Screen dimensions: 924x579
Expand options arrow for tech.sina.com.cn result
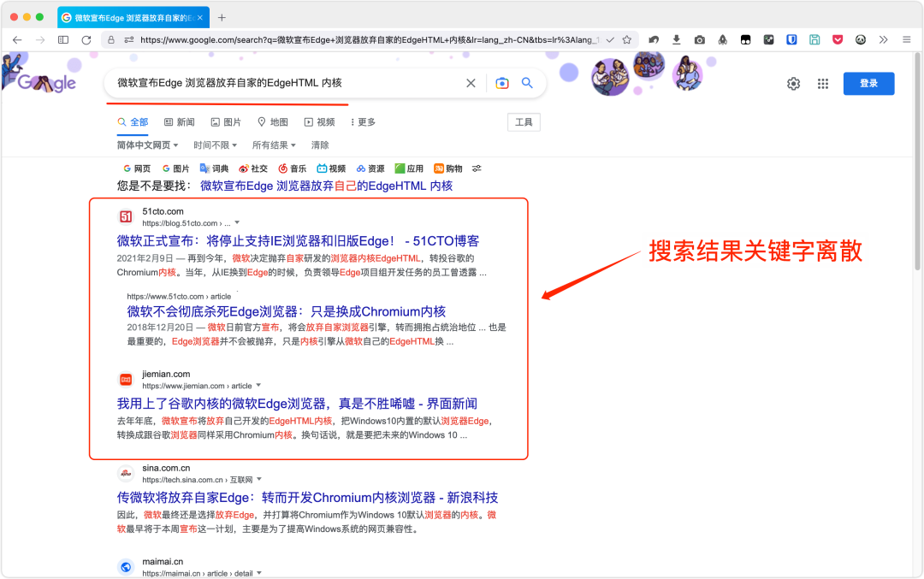(259, 480)
